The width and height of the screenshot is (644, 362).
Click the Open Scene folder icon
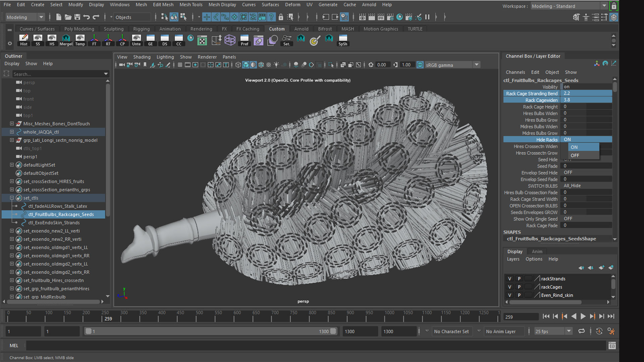(x=68, y=17)
